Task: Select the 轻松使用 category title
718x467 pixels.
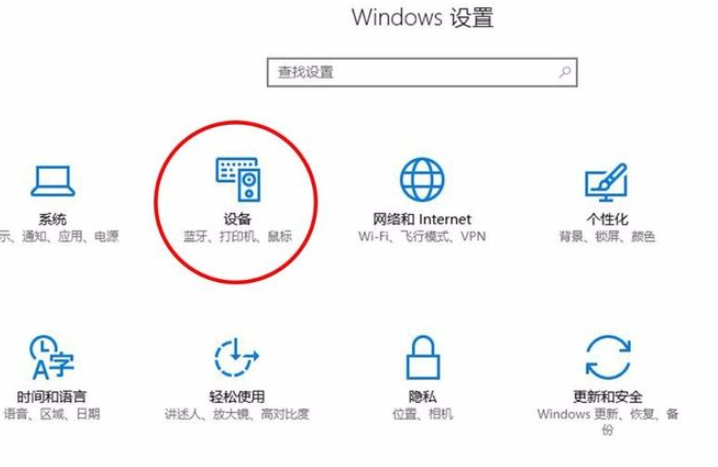Action: [237, 396]
